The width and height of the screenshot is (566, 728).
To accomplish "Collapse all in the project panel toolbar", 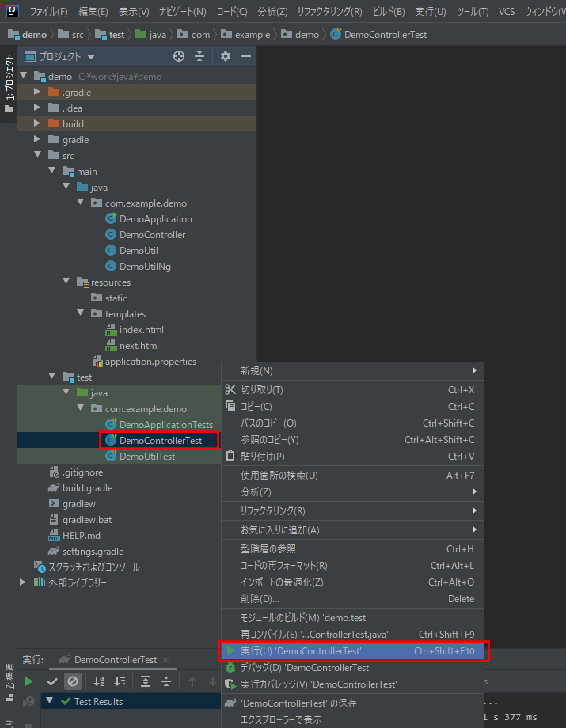I will 199,56.
